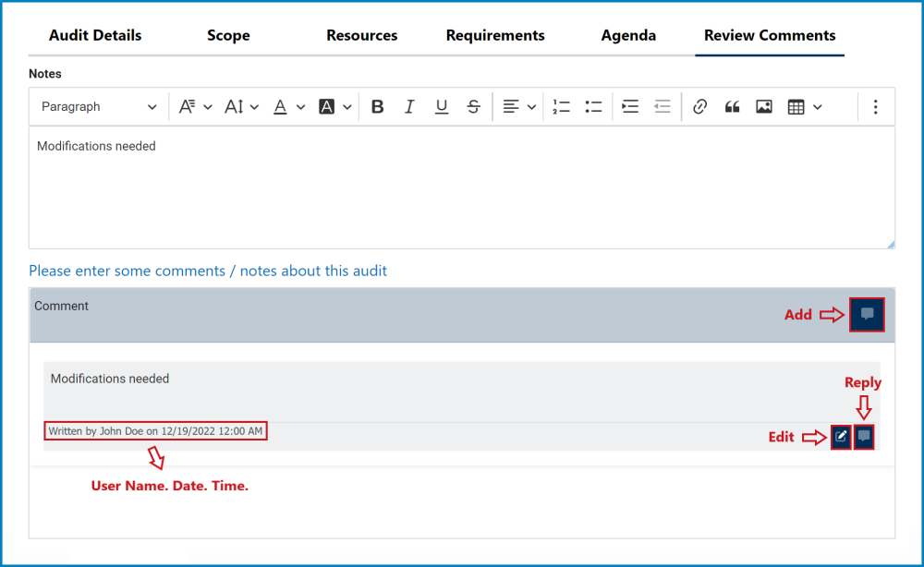
Task: Apply strikethrough formatting
Action: click(474, 106)
